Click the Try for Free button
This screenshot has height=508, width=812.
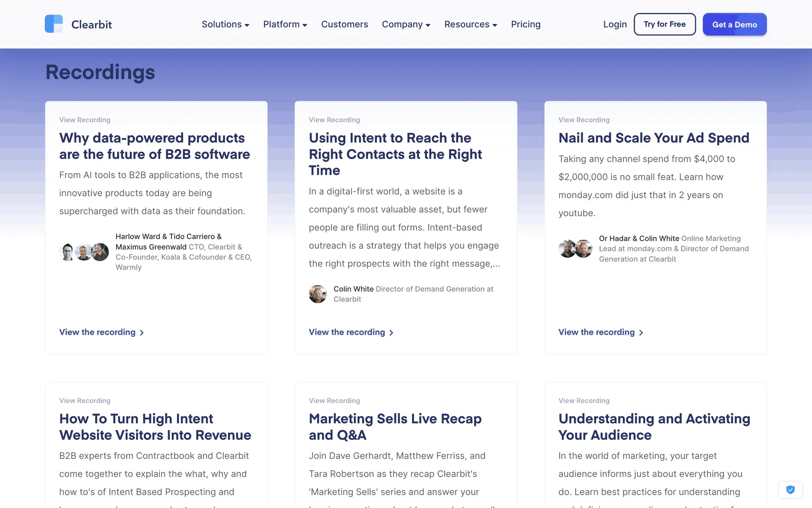click(x=664, y=24)
